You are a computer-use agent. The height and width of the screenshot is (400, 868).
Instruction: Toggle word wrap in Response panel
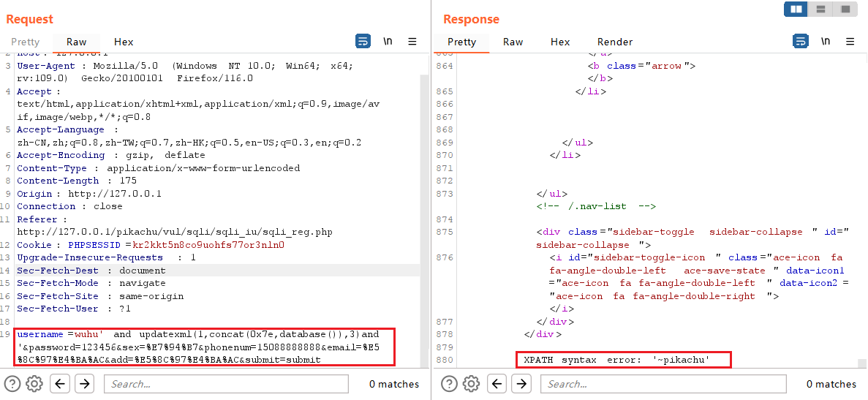pyautogui.click(x=801, y=42)
